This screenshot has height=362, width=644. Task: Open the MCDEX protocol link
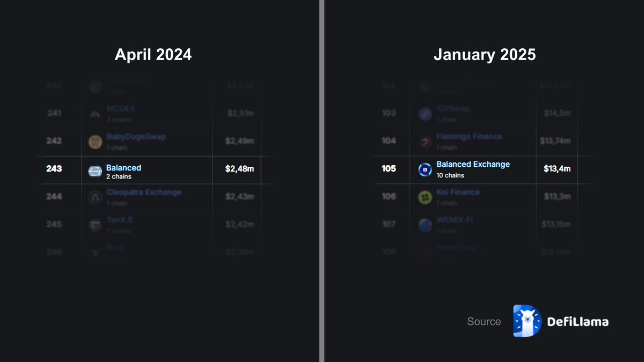pyautogui.click(x=121, y=109)
